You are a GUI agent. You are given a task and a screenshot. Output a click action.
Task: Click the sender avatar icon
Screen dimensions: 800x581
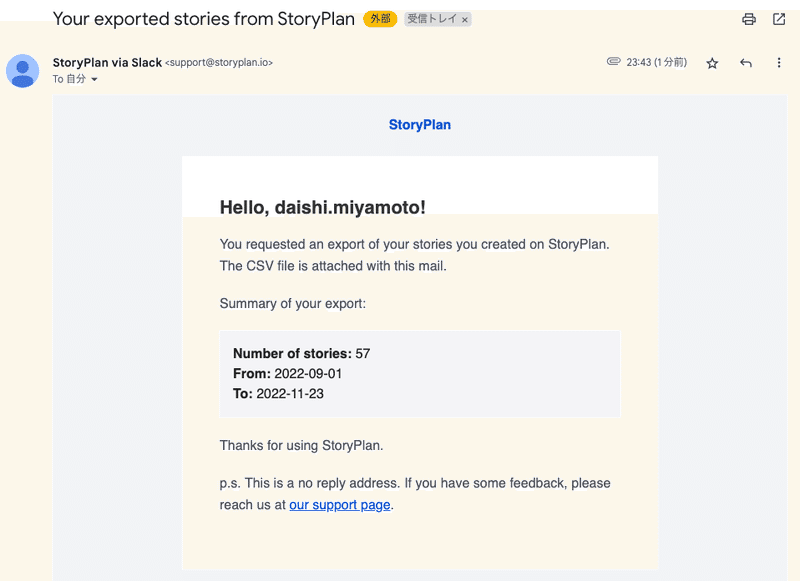[x=22, y=71]
